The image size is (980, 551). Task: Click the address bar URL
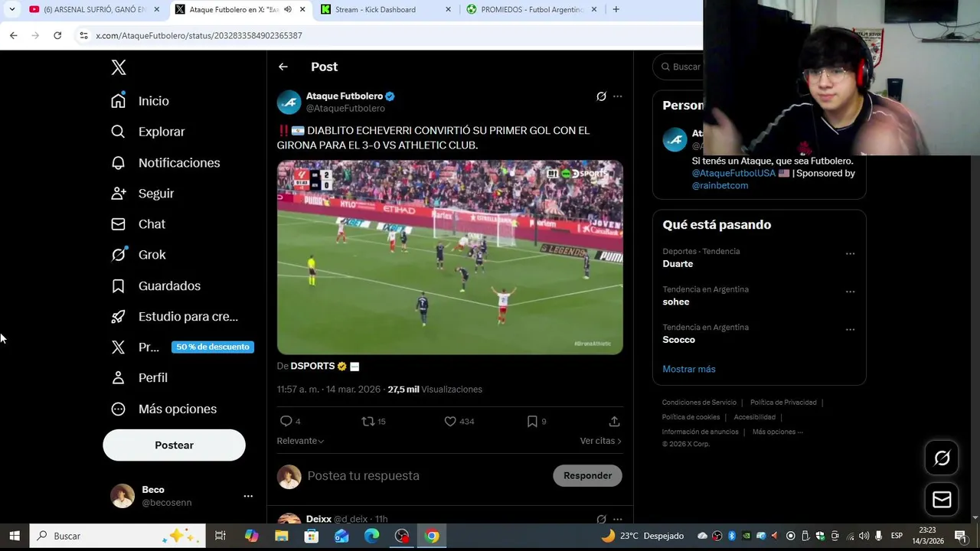[199, 35]
